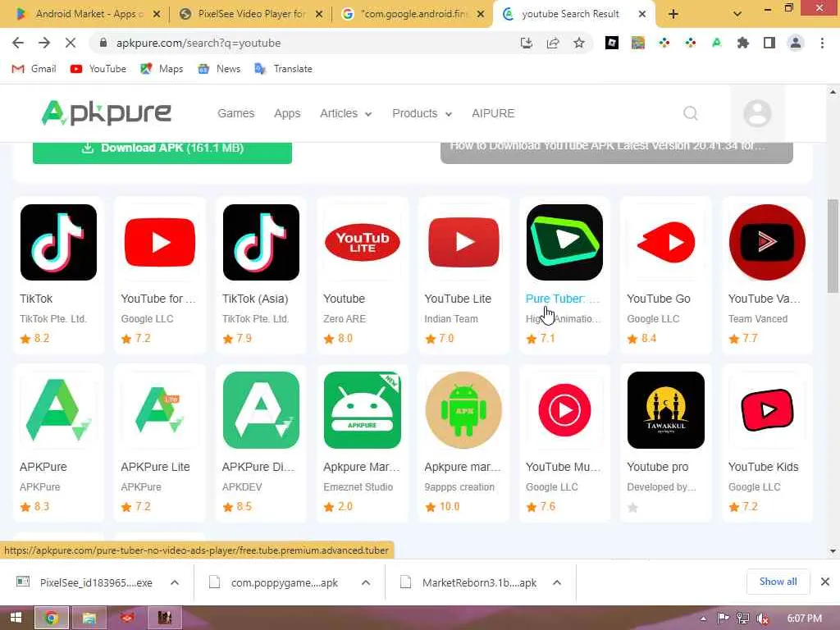The image size is (840, 630).
Task: Open options arrow for MarketReborn apk download
Action: click(x=557, y=582)
